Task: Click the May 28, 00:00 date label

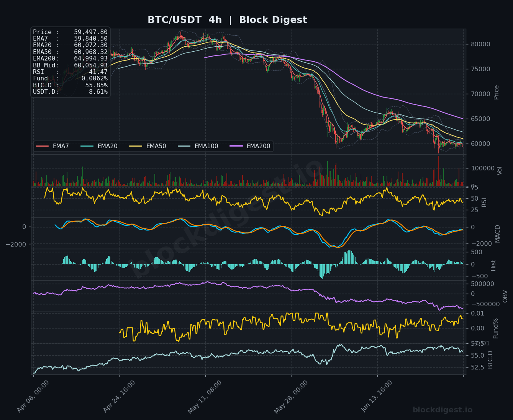Action: coord(291,396)
